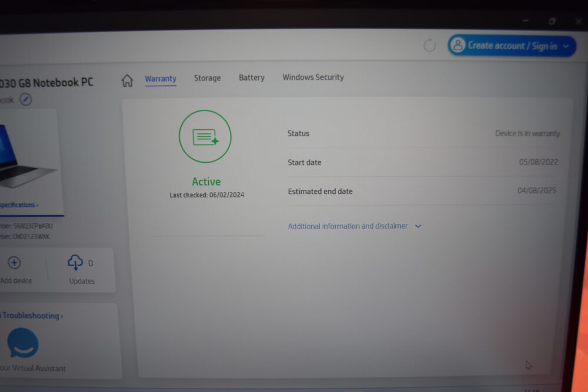
Task: Minimize the window
Action: click(x=526, y=21)
